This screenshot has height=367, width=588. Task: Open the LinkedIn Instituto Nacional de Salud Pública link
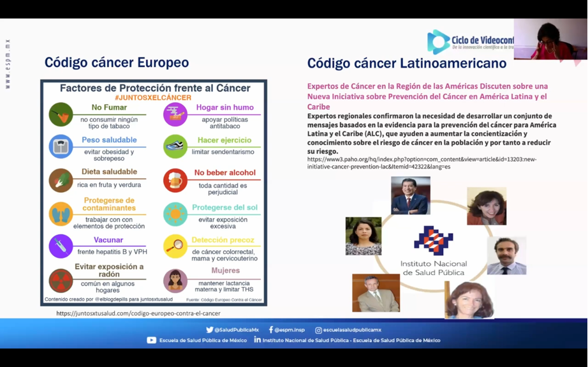click(351, 340)
